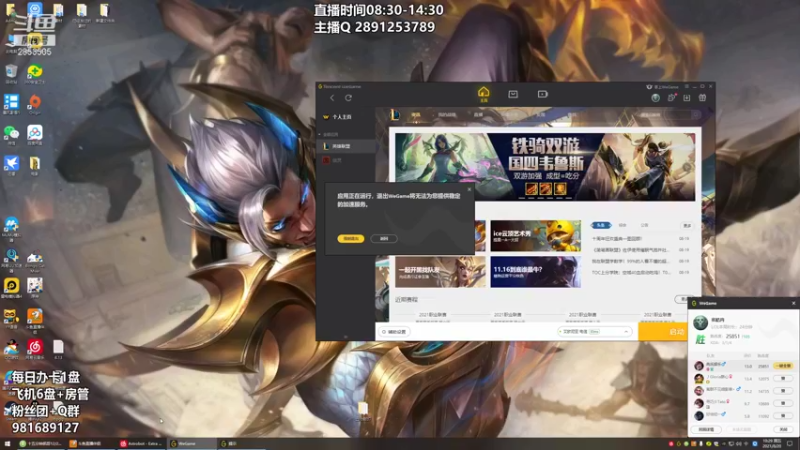The width and height of the screenshot is (800, 450).
Task: Like the player scoring 11.2
Action: click(783, 391)
